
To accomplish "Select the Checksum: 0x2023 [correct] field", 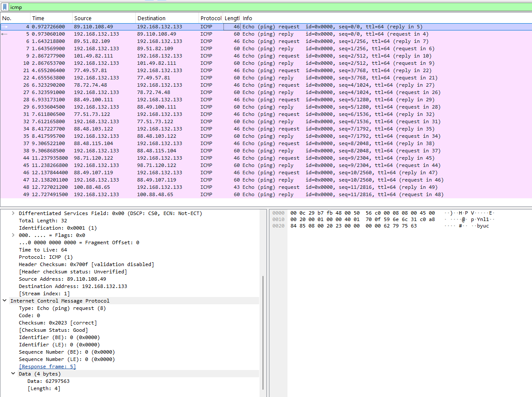I will coord(58,323).
